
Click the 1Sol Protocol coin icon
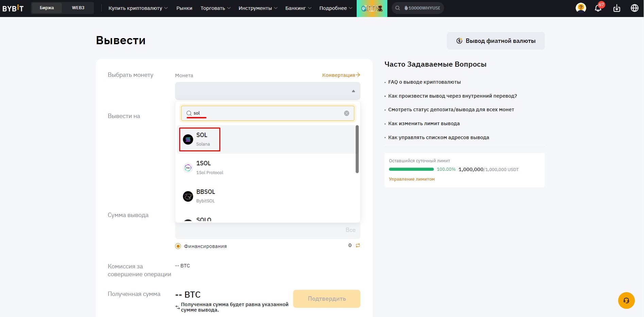[188, 168]
